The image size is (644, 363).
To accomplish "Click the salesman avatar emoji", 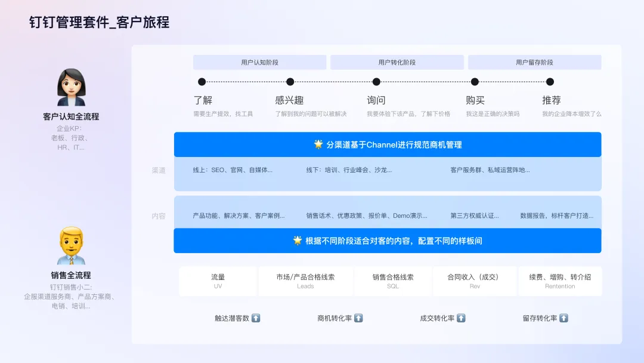I will 72,245.
